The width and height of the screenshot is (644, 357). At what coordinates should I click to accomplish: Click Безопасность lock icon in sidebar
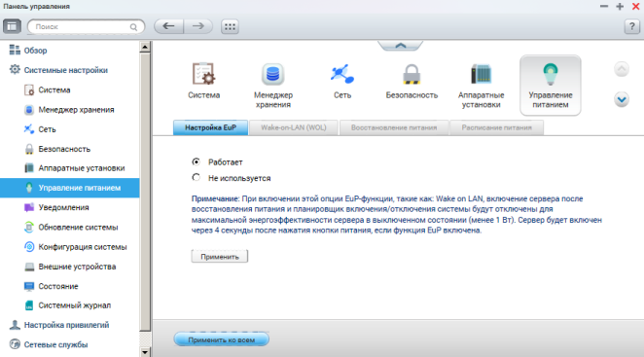pyautogui.click(x=29, y=149)
